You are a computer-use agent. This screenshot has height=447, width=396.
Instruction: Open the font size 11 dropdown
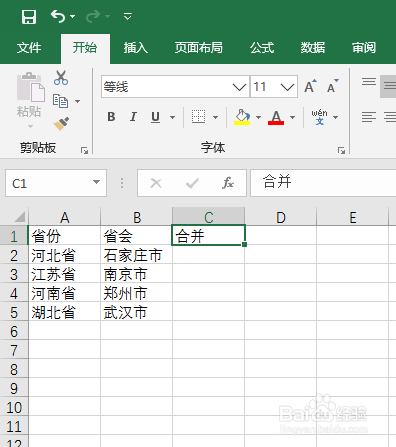coord(287,87)
